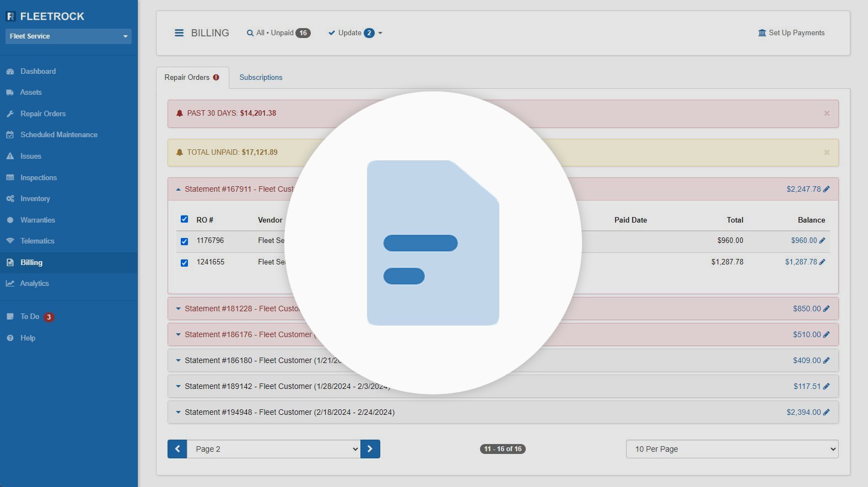
Task: Click the Billing document icon in sidebar
Action: coord(10,263)
